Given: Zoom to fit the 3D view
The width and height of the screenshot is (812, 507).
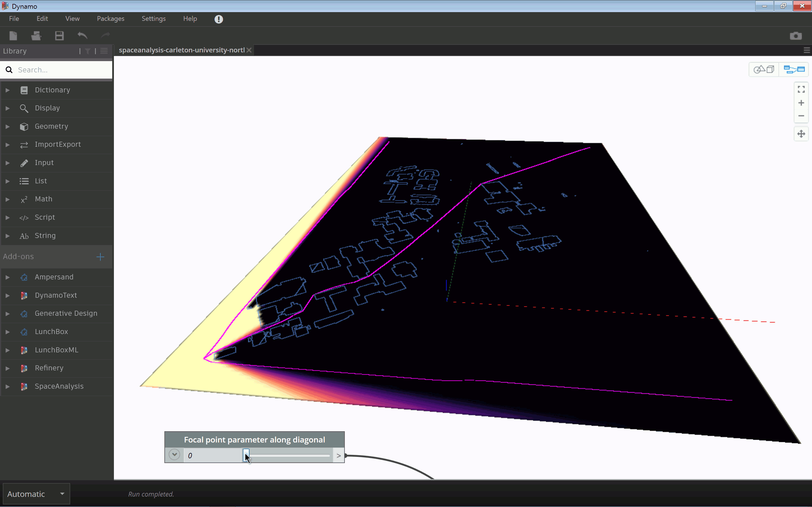Looking at the screenshot, I should point(801,89).
